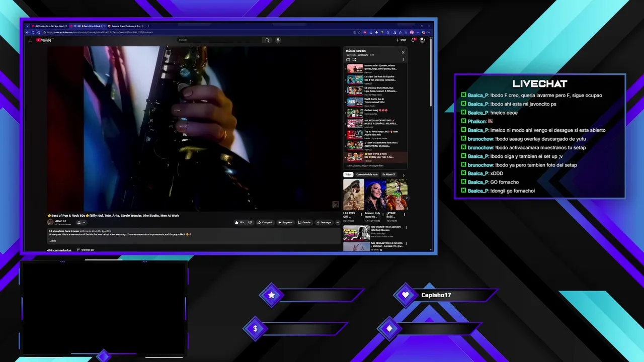Focus the Buscar search field
644x362 pixels.
220,40
